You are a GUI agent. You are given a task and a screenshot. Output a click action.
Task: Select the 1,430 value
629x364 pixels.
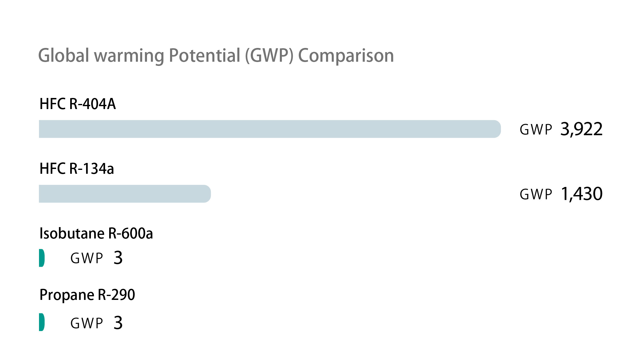tap(581, 194)
